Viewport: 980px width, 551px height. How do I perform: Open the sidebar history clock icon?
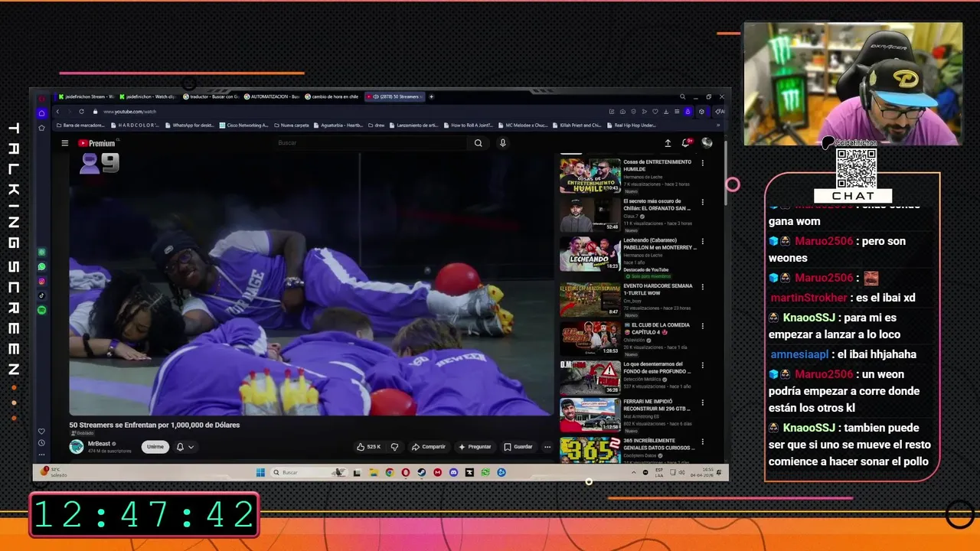pyautogui.click(x=41, y=443)
